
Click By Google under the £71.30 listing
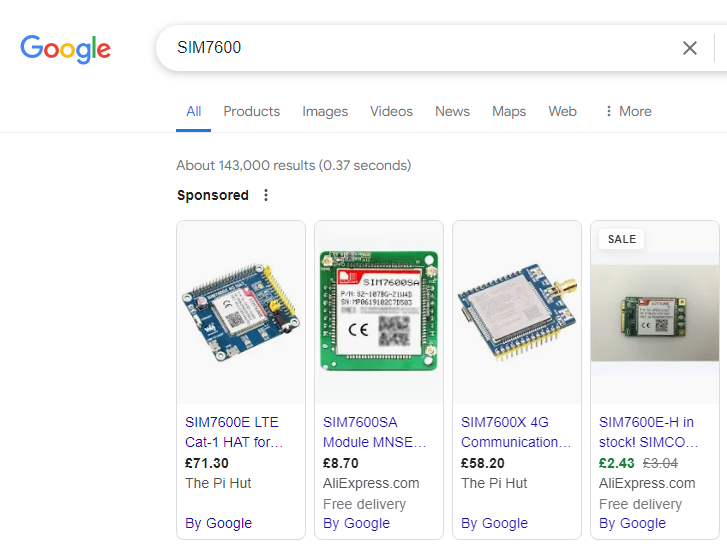(219, 523)
